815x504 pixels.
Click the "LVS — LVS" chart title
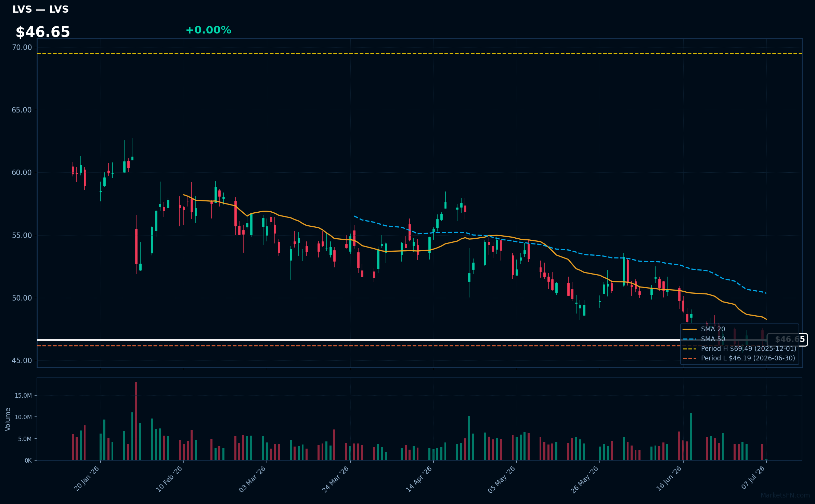click(40, 10)
